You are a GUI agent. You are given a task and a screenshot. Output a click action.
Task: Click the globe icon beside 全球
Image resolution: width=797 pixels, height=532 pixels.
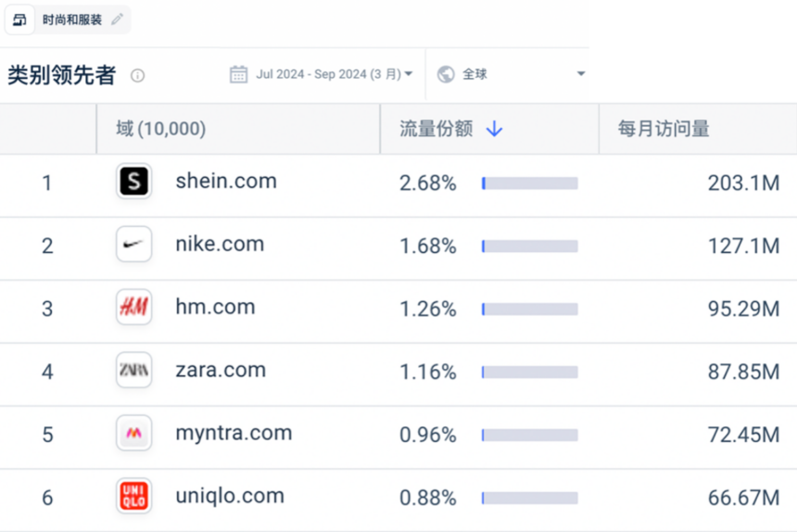point(446,74)
